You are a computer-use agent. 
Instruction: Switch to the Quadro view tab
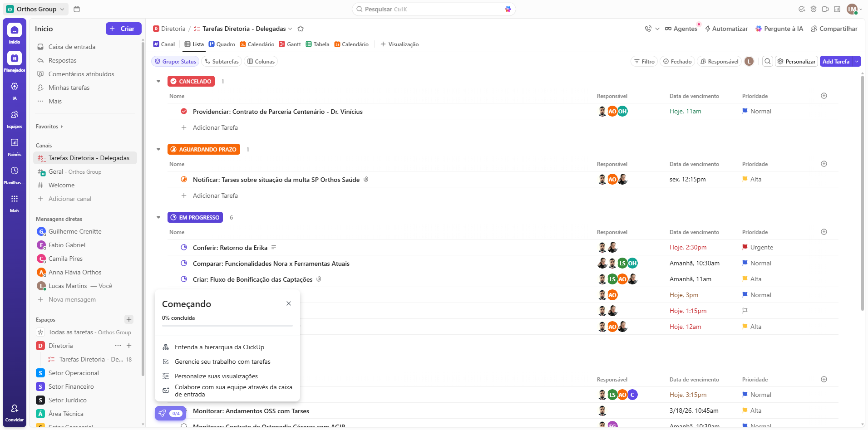(222, 44)
